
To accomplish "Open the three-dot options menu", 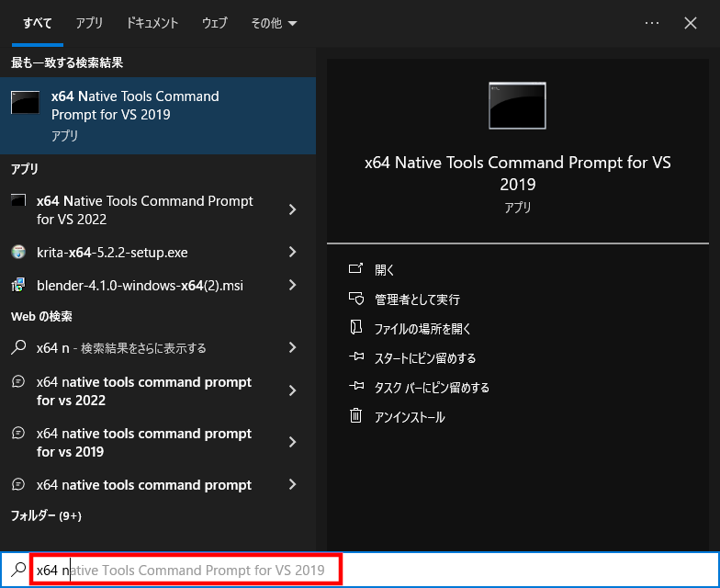I will coord(652,23).
